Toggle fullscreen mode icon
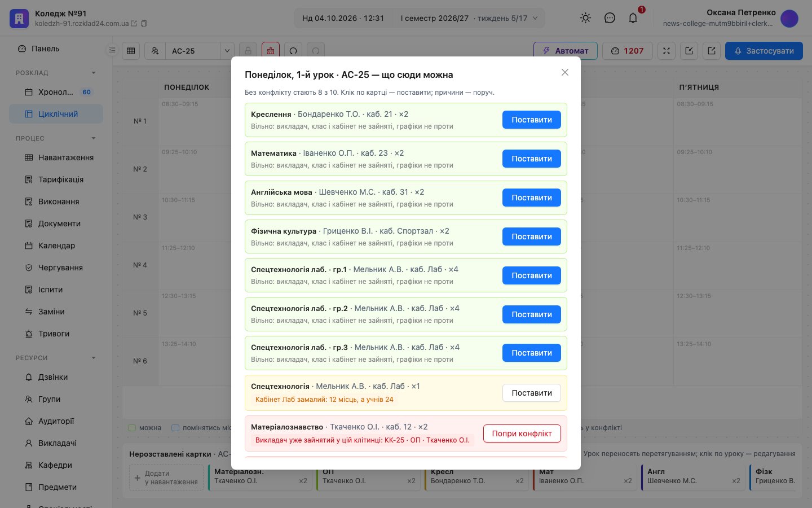This screenshot has width=812, height=508. [x=667, y=51]
